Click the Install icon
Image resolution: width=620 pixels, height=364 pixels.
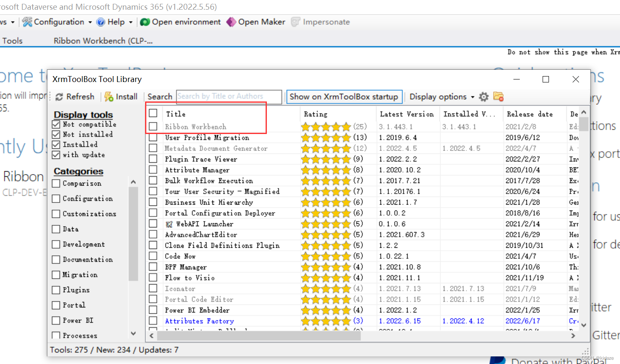click(108, 96)
